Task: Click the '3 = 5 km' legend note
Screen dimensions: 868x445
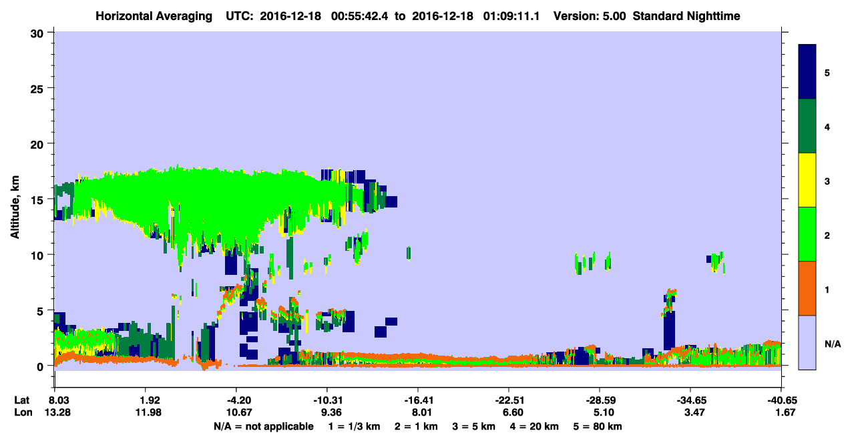Action: point(475,426)
